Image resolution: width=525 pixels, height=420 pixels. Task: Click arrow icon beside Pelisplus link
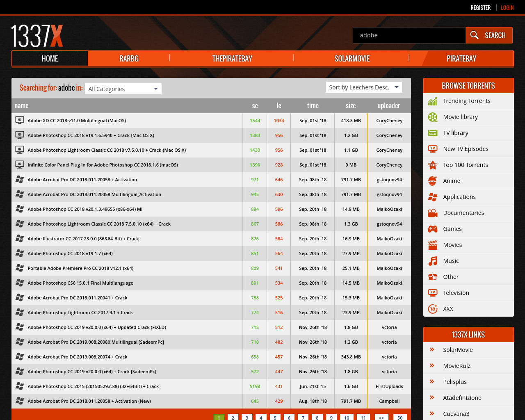tap(432, 381)
